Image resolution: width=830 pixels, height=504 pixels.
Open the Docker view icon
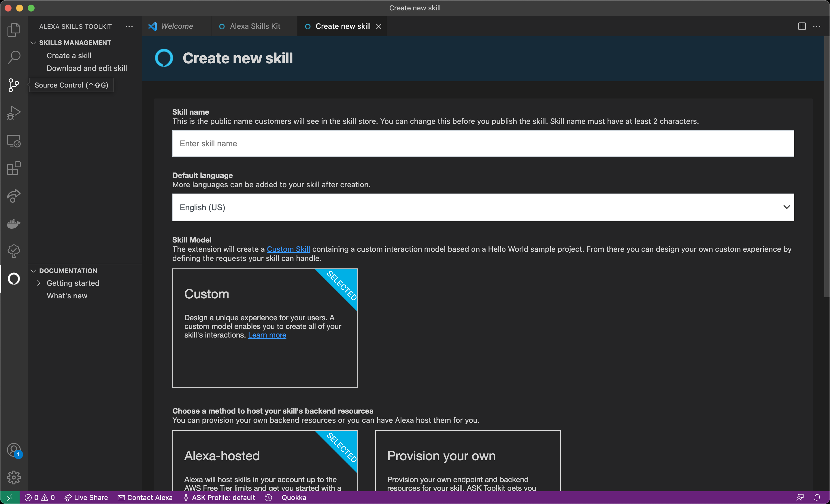point(14,223)
